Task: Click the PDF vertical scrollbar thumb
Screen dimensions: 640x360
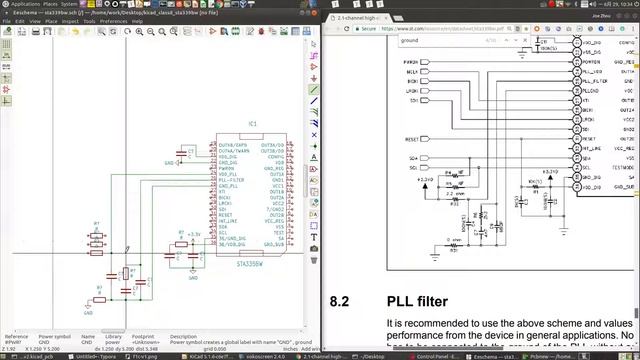Action: coord(636,313)
